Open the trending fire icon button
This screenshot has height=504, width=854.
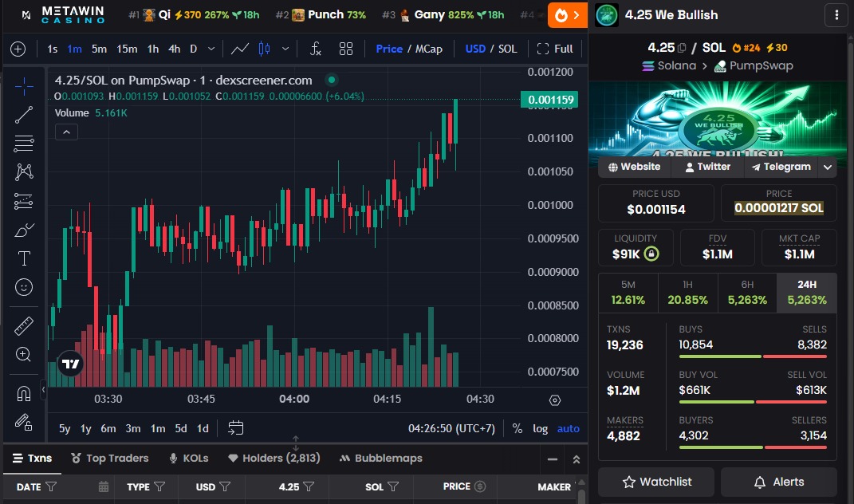coord(568,14)
